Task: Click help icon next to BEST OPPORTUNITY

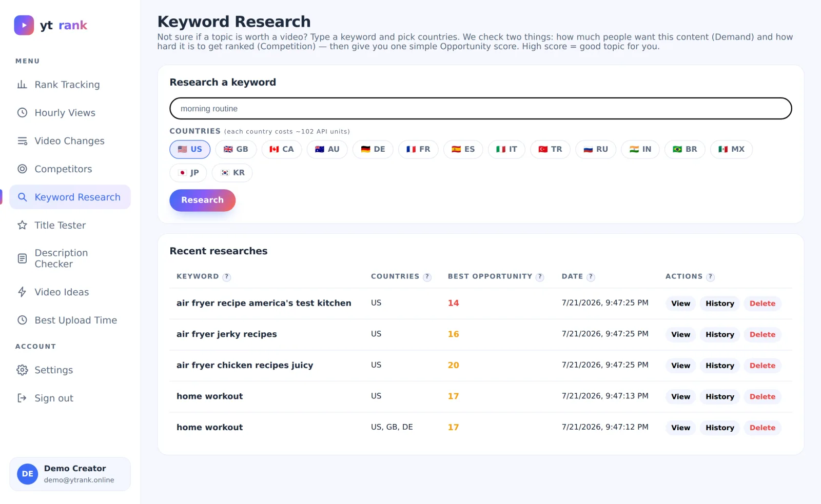Action: tap(540, 277)
